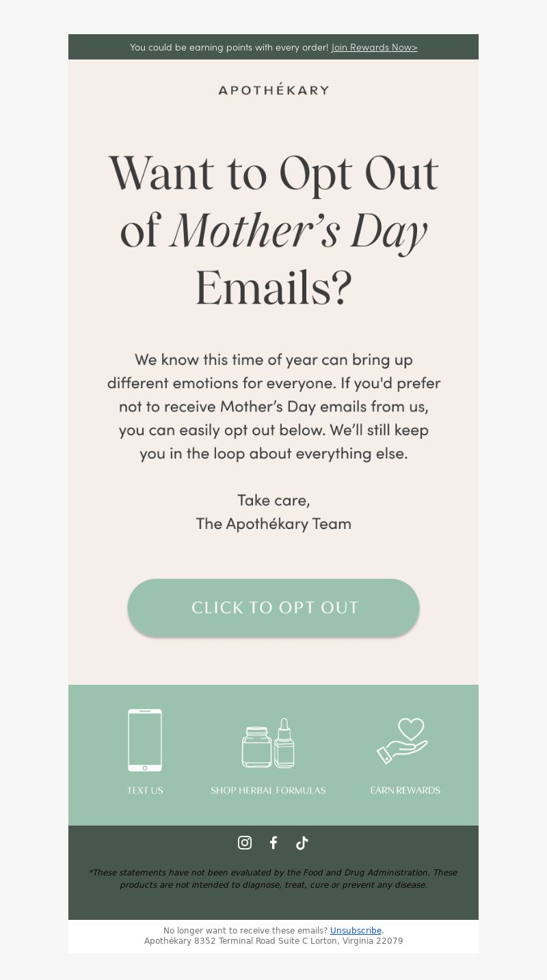Click the Apothékary logo at top
The width and height of the screenshot is (547, 980).
click(273, 90)
